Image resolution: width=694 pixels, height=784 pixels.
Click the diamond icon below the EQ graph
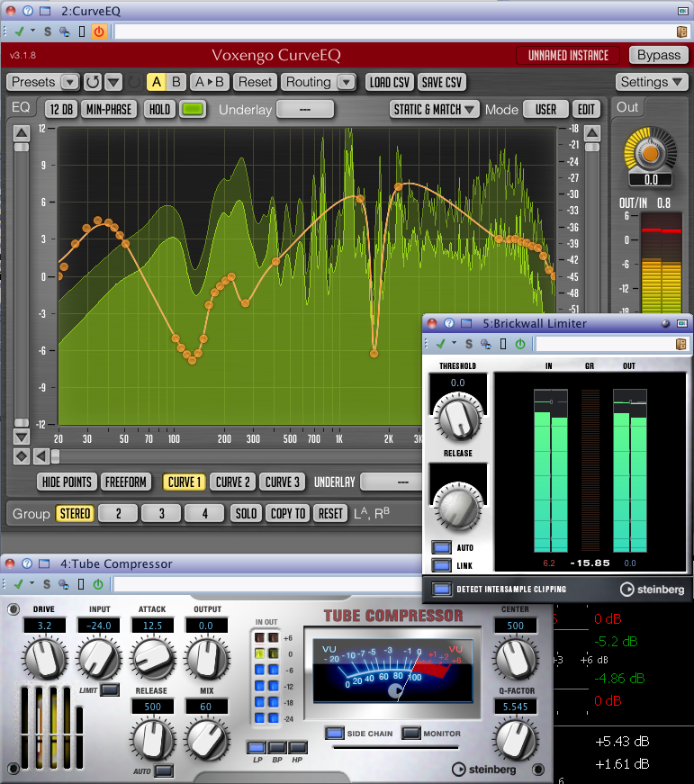coord(22,456)
